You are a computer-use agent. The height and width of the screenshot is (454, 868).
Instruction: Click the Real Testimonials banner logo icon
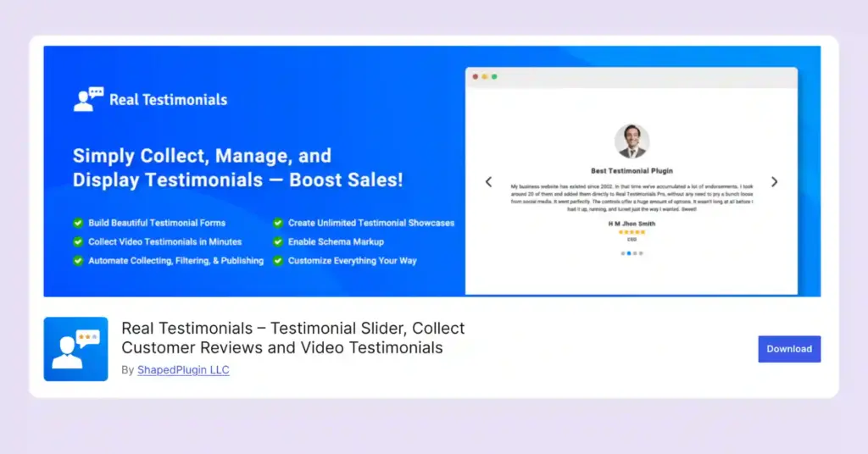(88, 99)
